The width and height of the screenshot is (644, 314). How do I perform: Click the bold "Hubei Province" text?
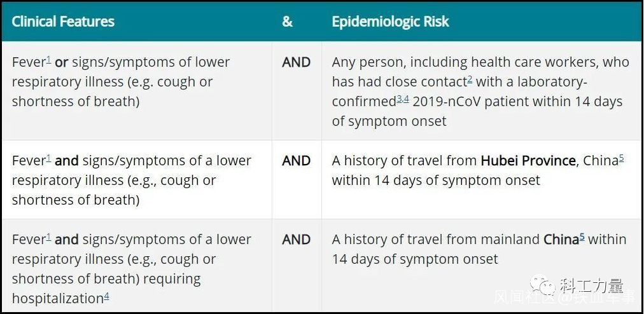528,161
